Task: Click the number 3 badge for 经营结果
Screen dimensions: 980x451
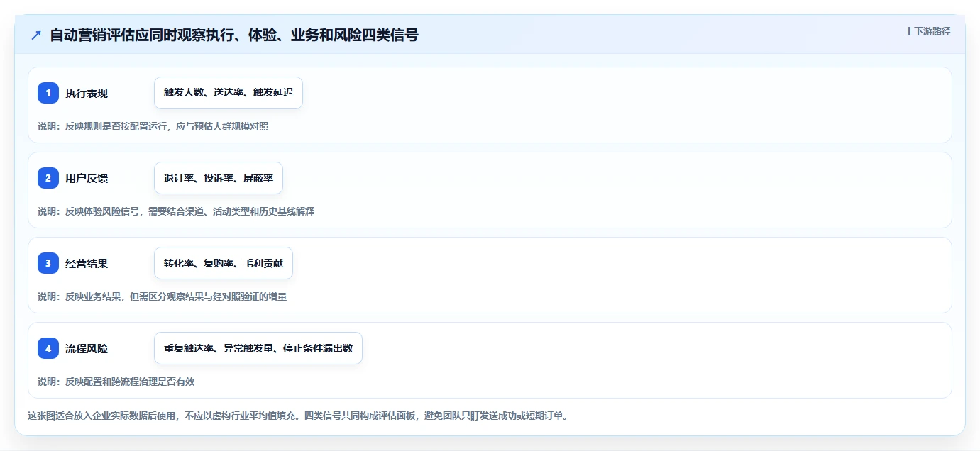Action: (x=48, y=263)
